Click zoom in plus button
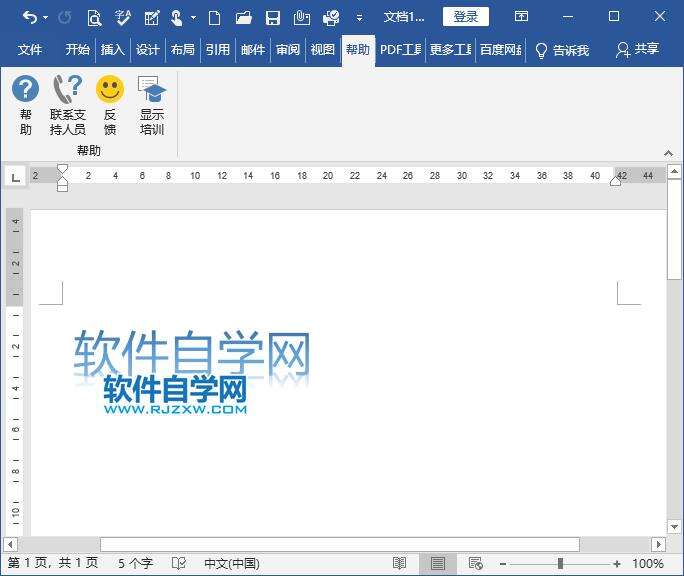This screenshot has width=684, height=576. 617,564
